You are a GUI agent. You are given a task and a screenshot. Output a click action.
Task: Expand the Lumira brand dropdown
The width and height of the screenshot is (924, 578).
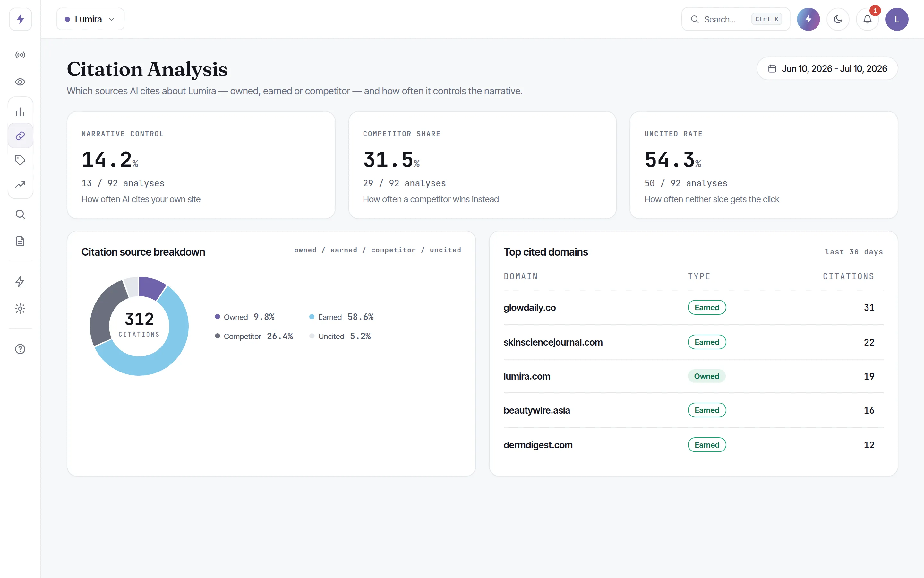[90, 19]
